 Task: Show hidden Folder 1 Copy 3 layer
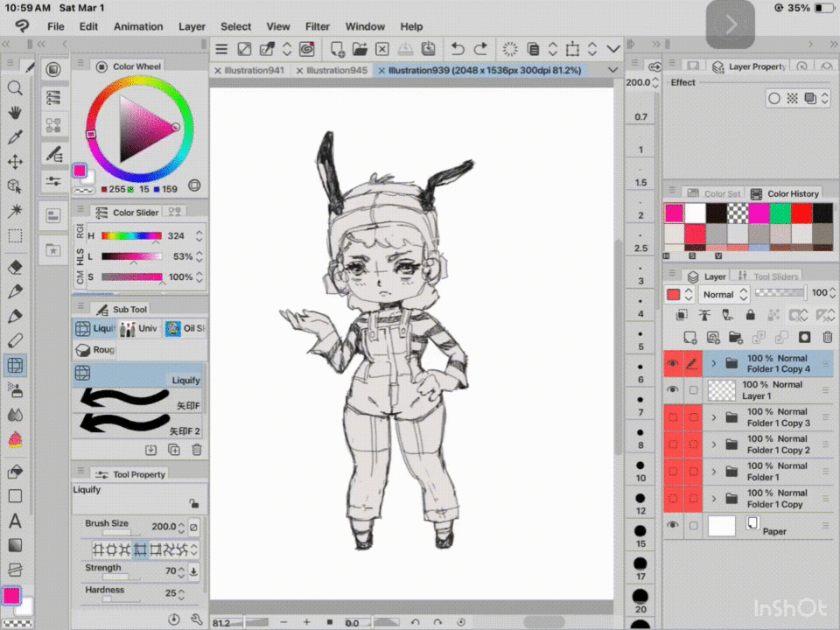tap(673, 417)
